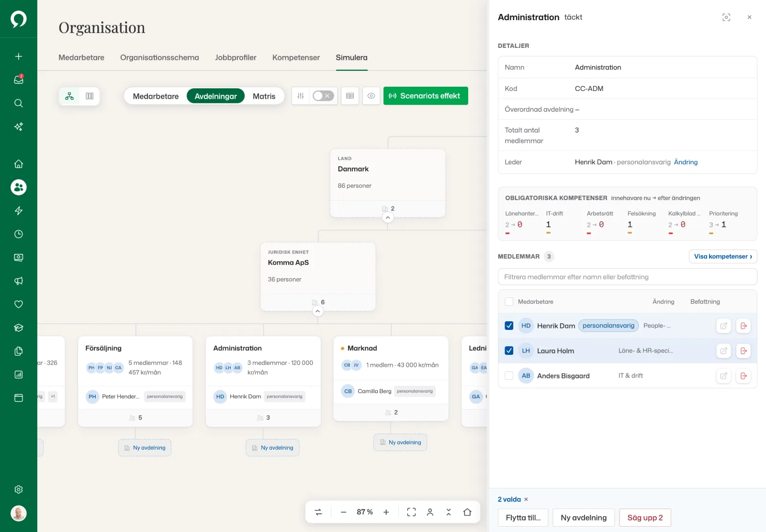
Task: Open table list view icon in toolbar
Action: click(x=350, y=96)
